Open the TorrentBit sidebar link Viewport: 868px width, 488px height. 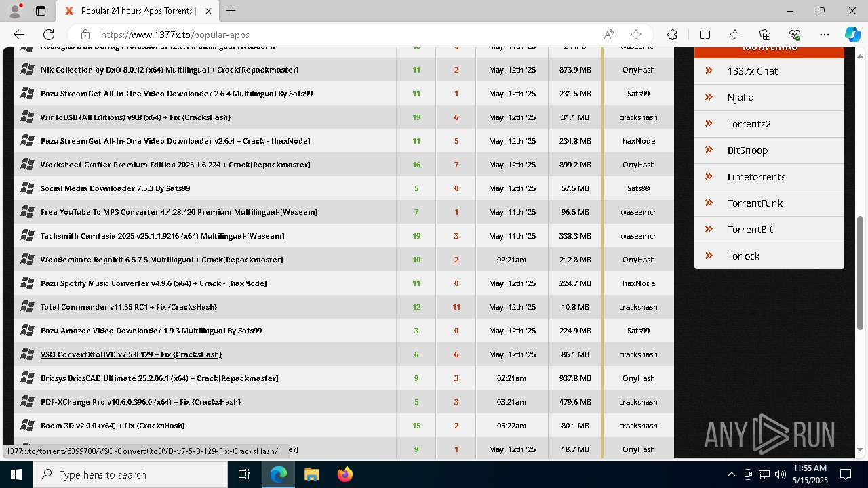(x=750, y=229)
